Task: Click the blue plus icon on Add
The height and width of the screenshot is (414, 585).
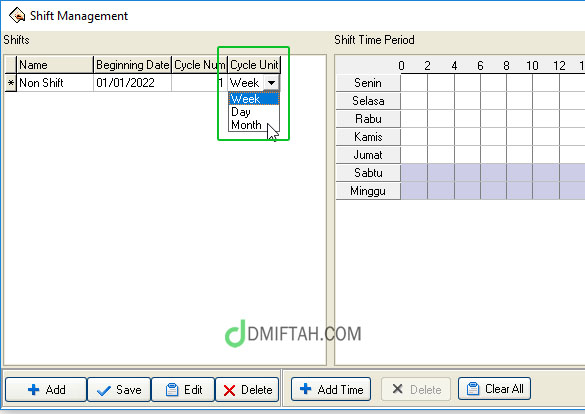Action: click(x=34, y=389)
